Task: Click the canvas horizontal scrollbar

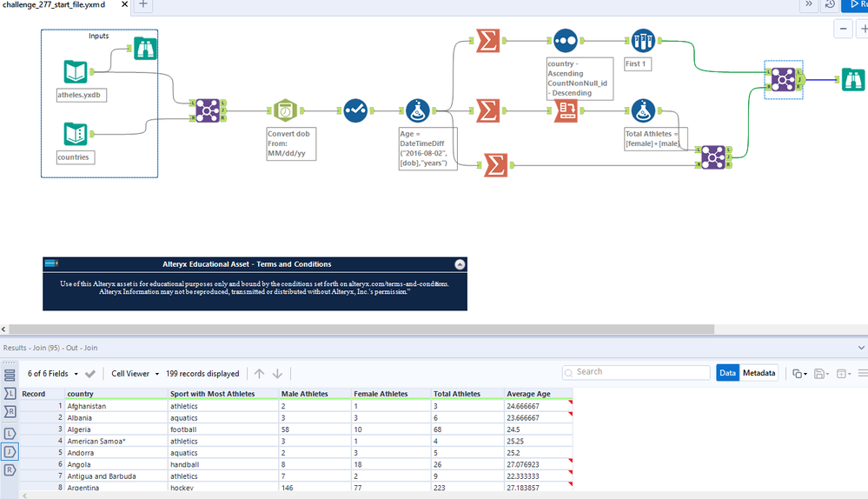Action: (361, 329)
